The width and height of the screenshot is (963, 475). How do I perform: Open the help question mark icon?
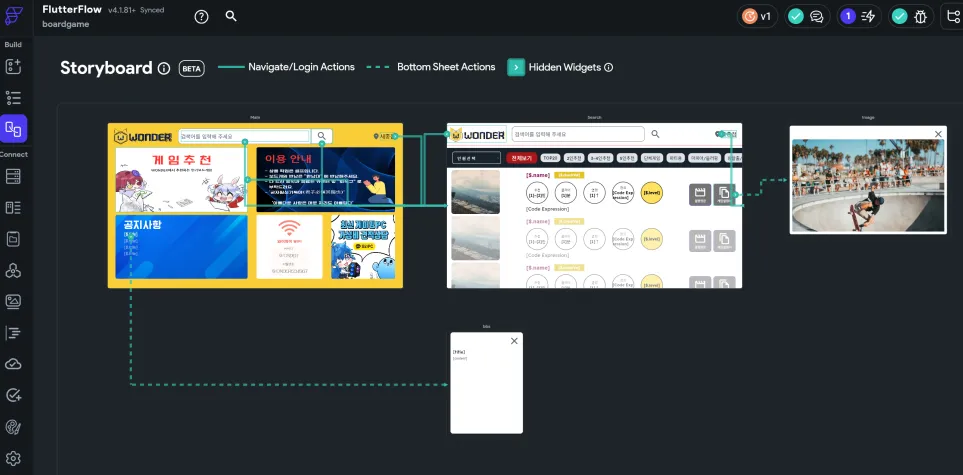201,17
